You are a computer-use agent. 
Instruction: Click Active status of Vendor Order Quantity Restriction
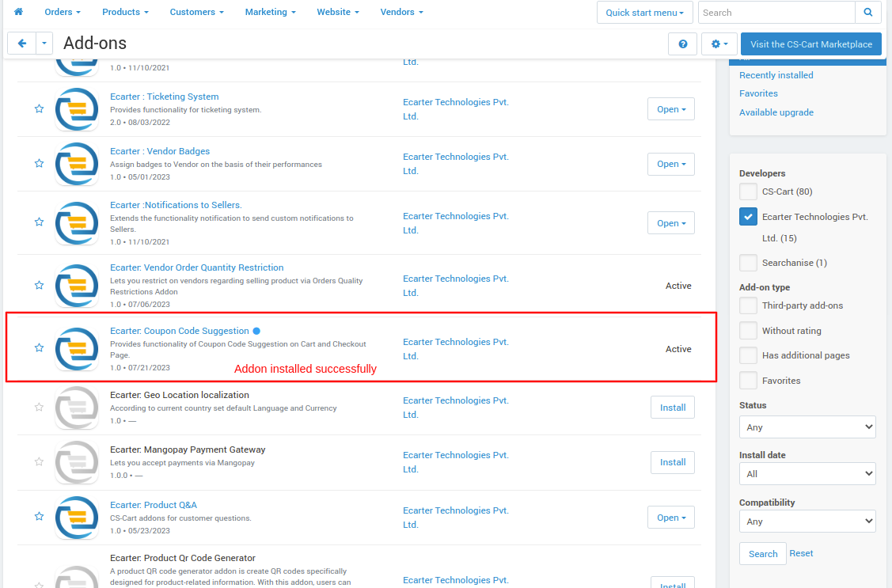click(x=678, y=286)
